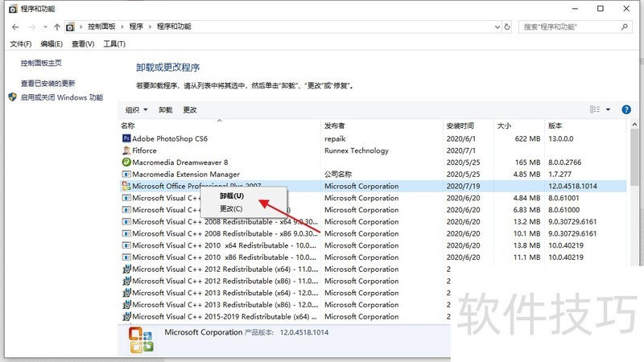Click the Macromedia Dreamweaver 8 icon

coord(126,162)
